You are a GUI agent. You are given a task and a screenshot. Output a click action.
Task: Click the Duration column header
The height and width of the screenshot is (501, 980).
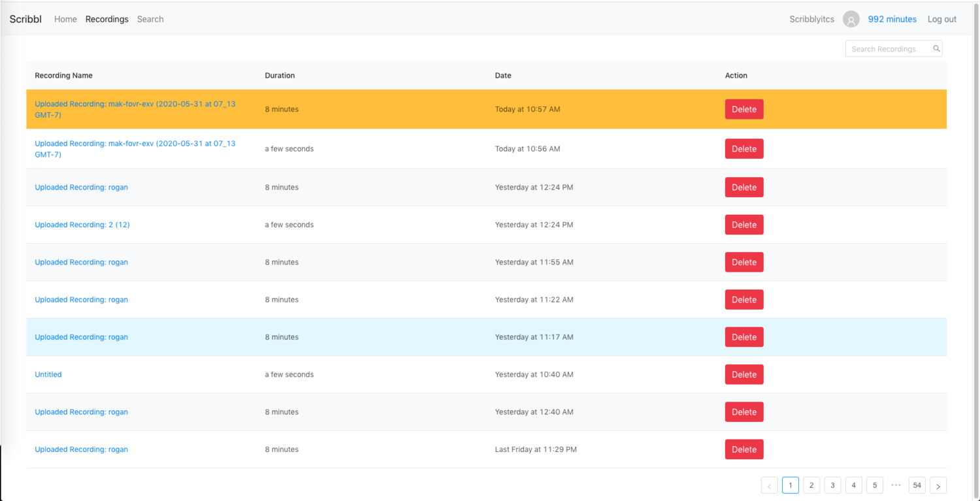pos(280,76)
